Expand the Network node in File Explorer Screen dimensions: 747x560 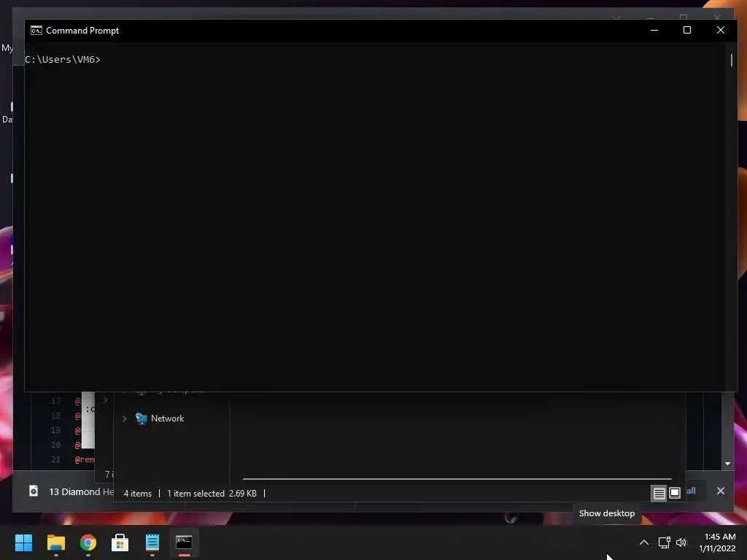pyautogui.click(x=124, y=419)
